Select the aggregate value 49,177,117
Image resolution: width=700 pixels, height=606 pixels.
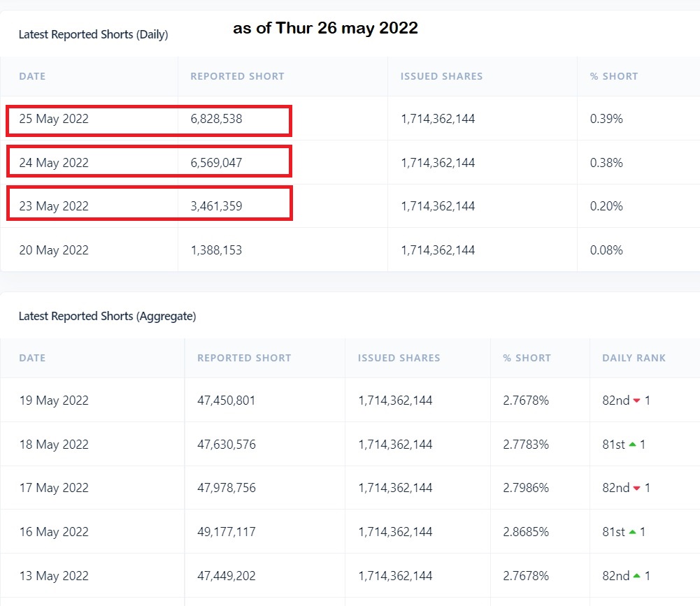(227, 532)
